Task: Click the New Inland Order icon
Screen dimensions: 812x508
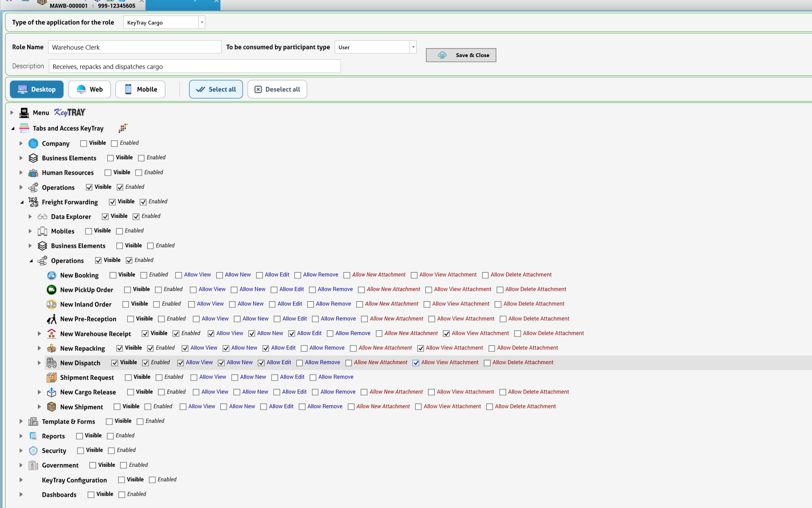Action: pyautogui.click(x=51, y=304)
